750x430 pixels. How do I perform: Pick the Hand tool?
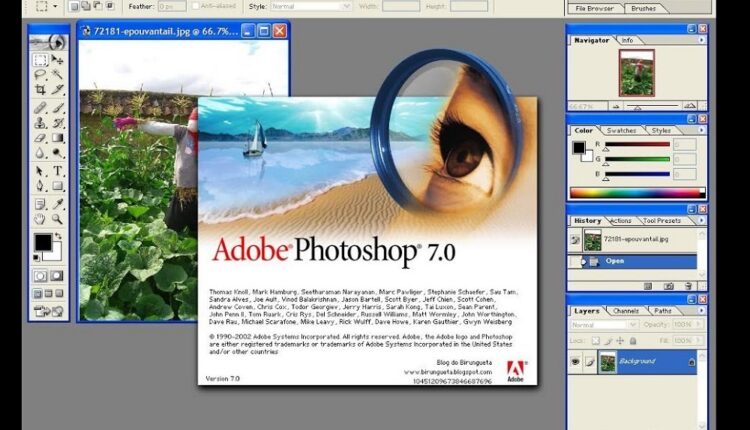coord(40,219)
